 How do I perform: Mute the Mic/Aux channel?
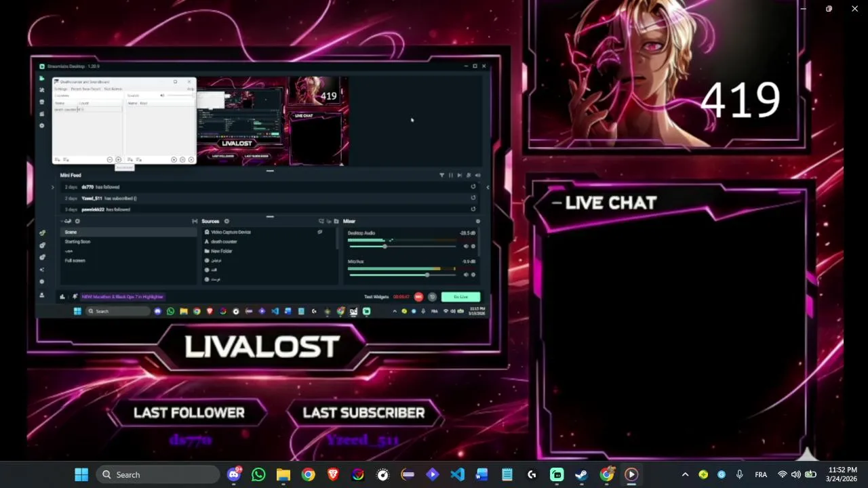tap(466, 274)
